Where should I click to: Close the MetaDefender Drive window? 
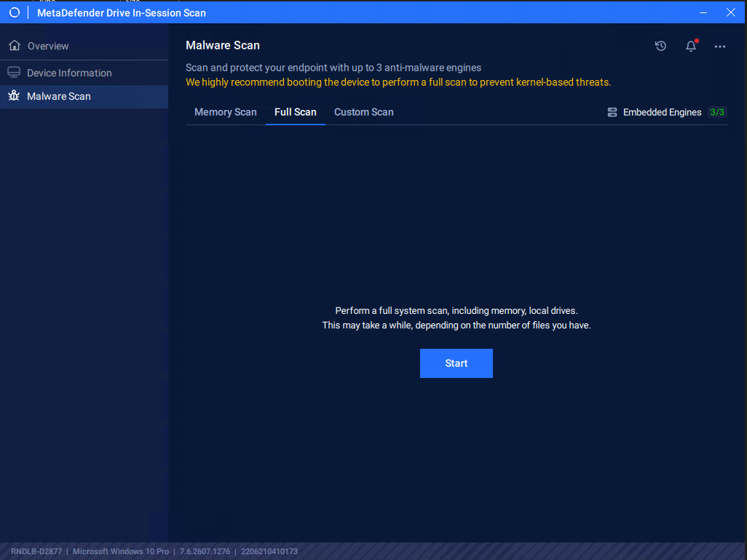[x=731, y=13]
